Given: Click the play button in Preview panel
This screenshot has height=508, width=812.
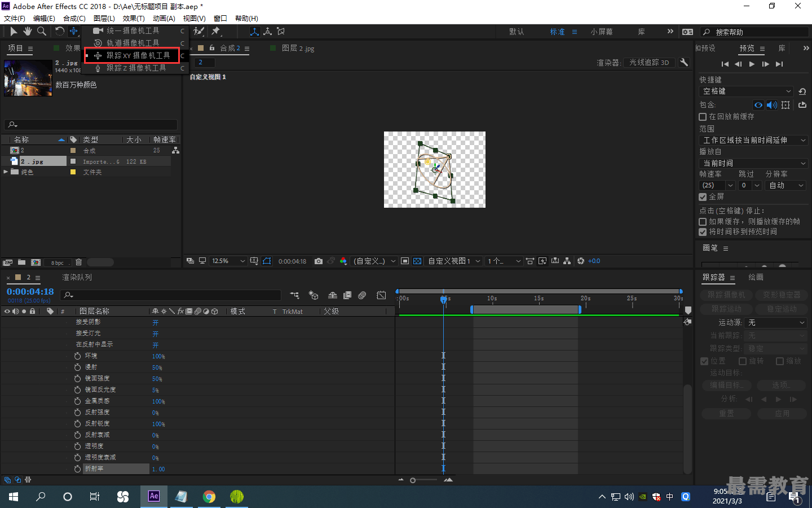Looking at the screenshot, I should coord(752,64).
